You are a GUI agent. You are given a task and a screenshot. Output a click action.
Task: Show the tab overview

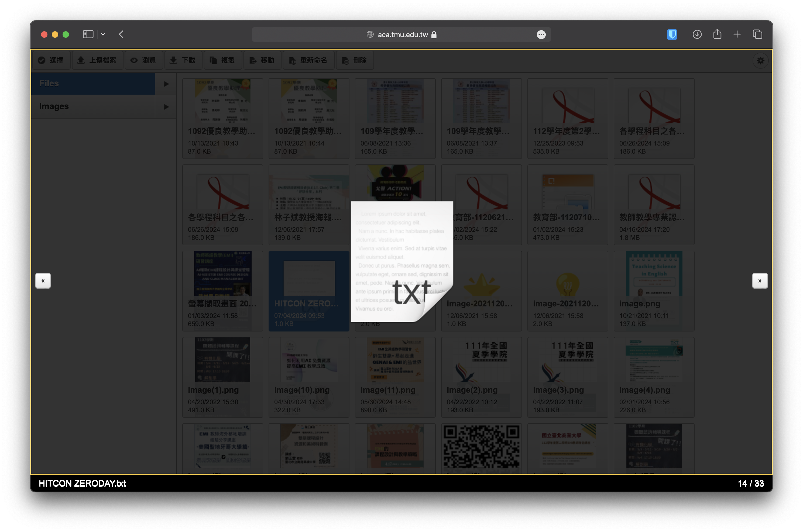(757, 34)
